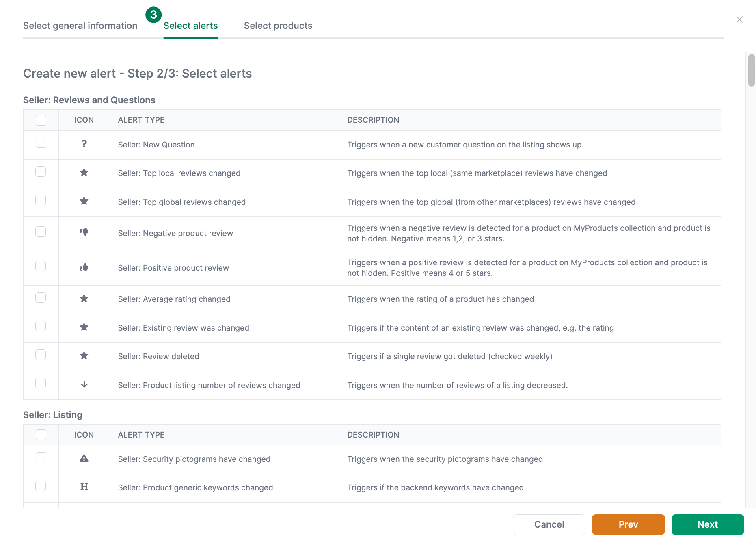
Task: Click the star icon beside Review deleted
Action: point(84,355)
